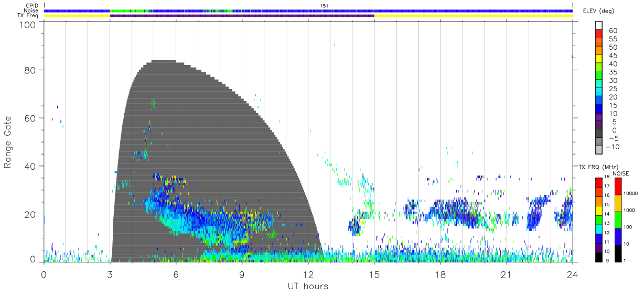This screenshot has height=297, width=644.
Task: Click the '40' tick on Range Gate axis
Action: 29,166
